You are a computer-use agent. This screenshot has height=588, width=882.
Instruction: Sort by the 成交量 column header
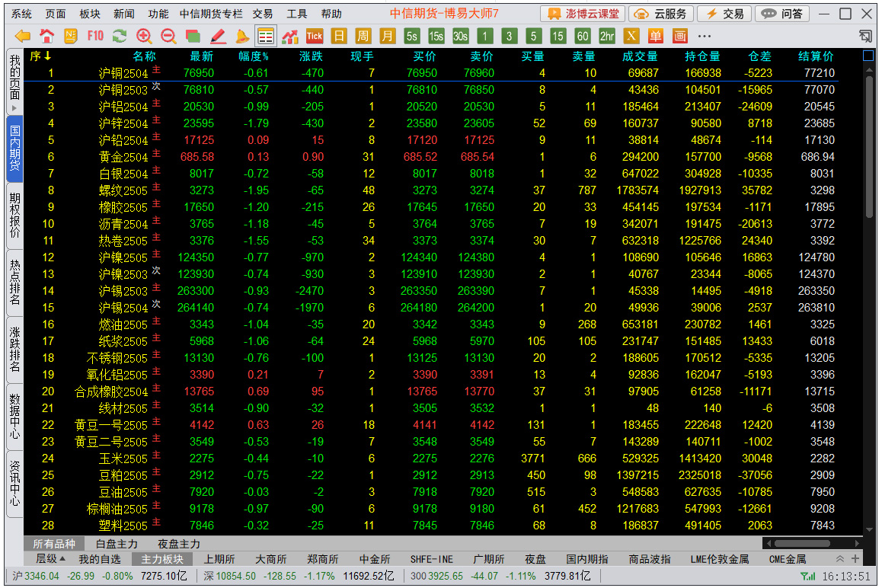[x=640, y=56]
